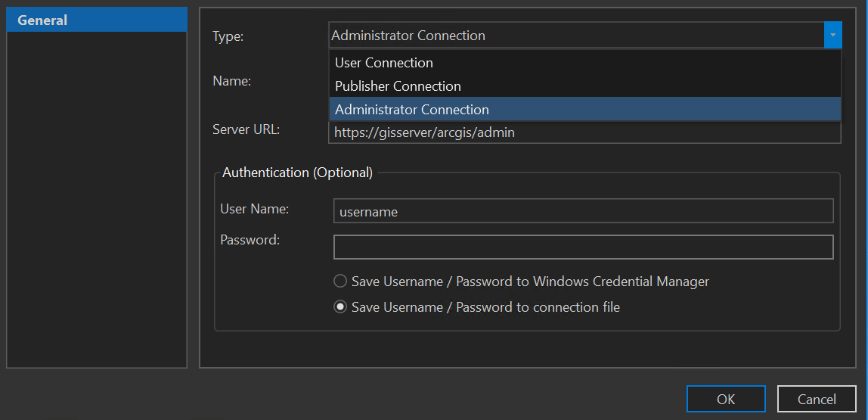The image size is (868, 420).
Task: Enable saving to Windows Credential Manager
Action: (x=341, y=282)
